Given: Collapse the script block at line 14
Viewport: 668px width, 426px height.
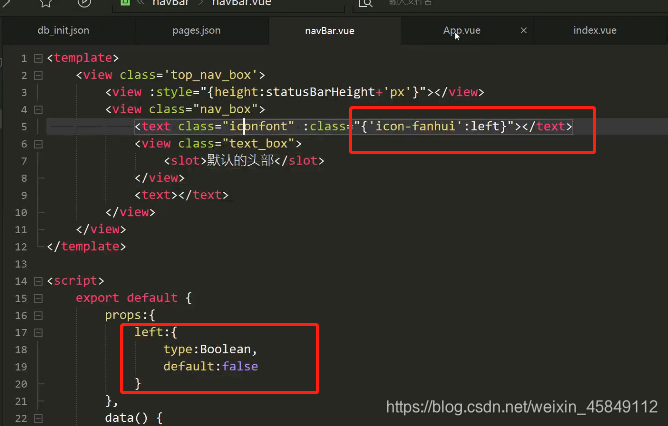Looking at the screenshot, I should point(38,281).
